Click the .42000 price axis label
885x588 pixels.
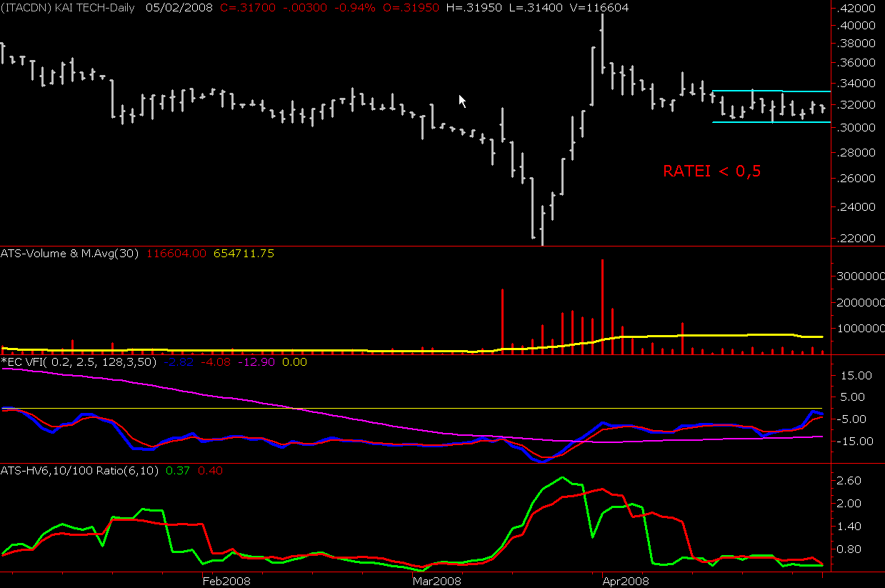point(857,9)
